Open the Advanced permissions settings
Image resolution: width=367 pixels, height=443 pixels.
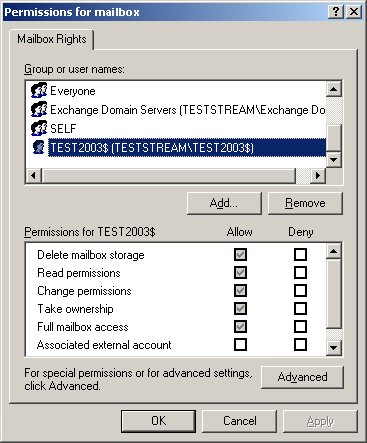click(x=302, y=377)
